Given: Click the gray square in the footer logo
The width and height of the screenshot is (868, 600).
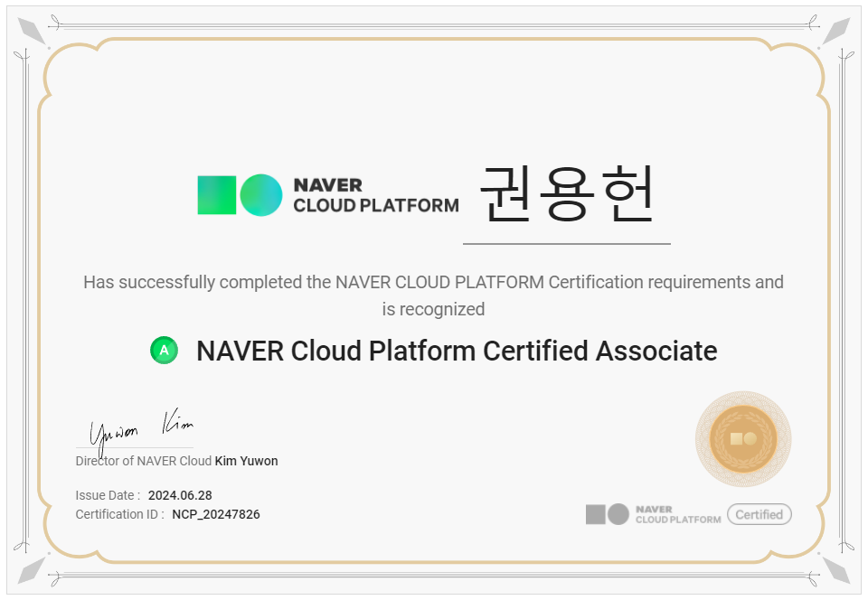Looking at the screenshot, I should tap(595, 515).
